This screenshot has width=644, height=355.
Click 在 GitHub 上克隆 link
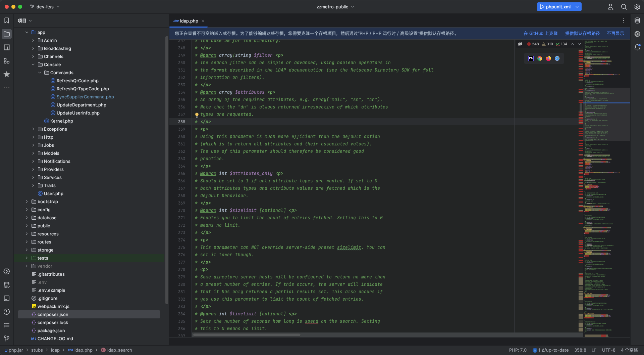click(x=540, y=34)
